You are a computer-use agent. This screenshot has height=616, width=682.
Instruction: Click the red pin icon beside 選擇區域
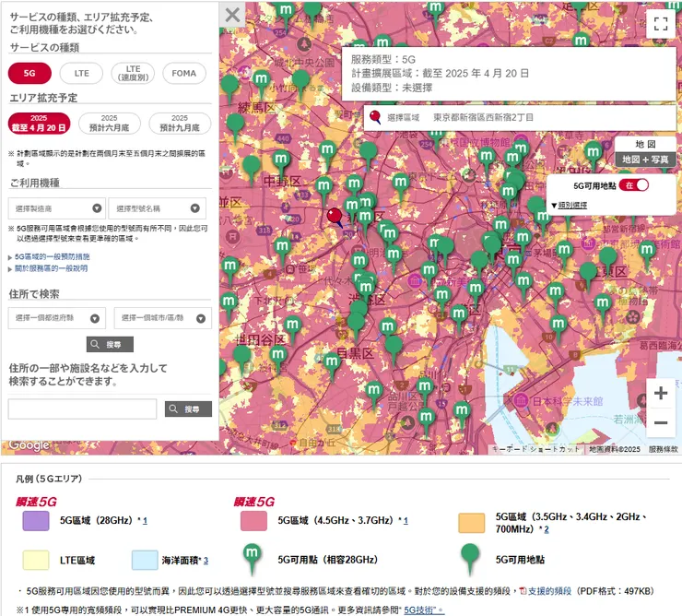click(375, 117)
